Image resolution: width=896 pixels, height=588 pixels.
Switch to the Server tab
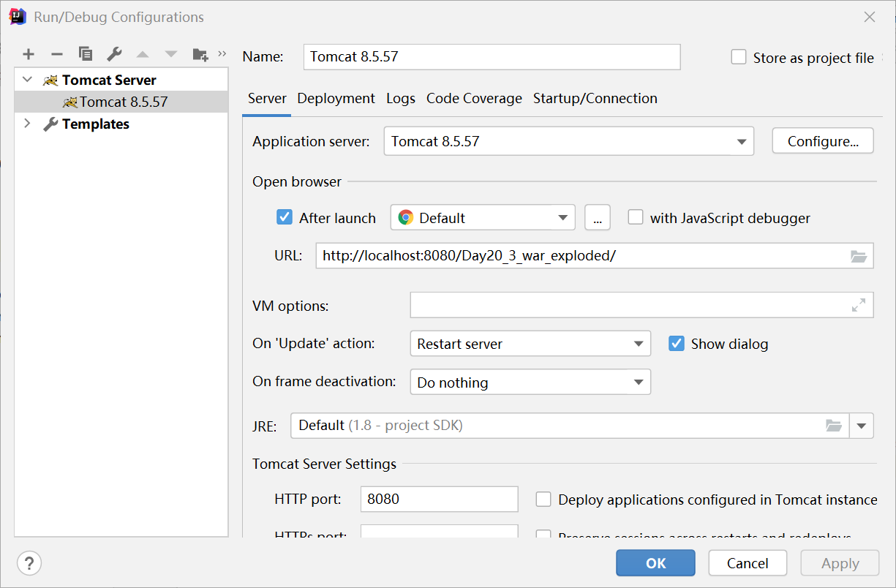pyautogui.click(x=267, y=99)
